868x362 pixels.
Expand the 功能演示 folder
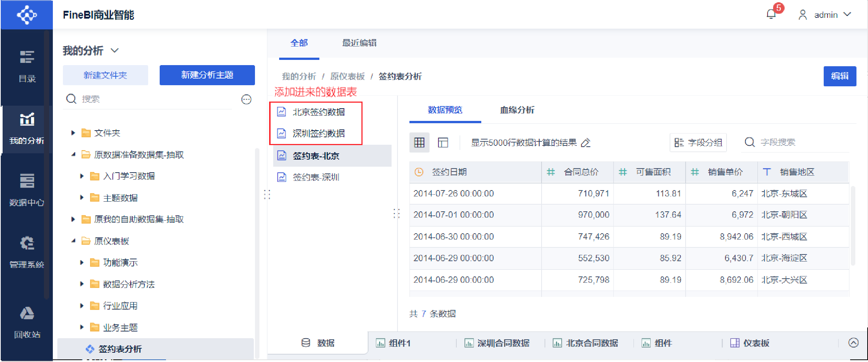click(x=82, y=262)
